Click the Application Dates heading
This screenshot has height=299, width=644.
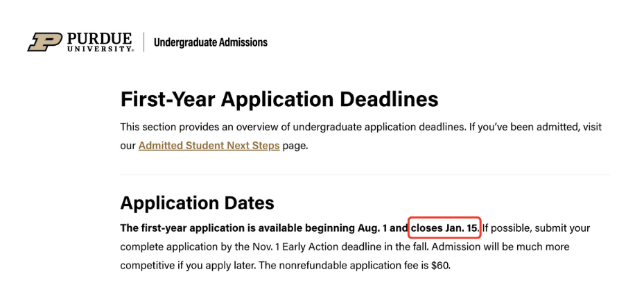click(197, 203)
